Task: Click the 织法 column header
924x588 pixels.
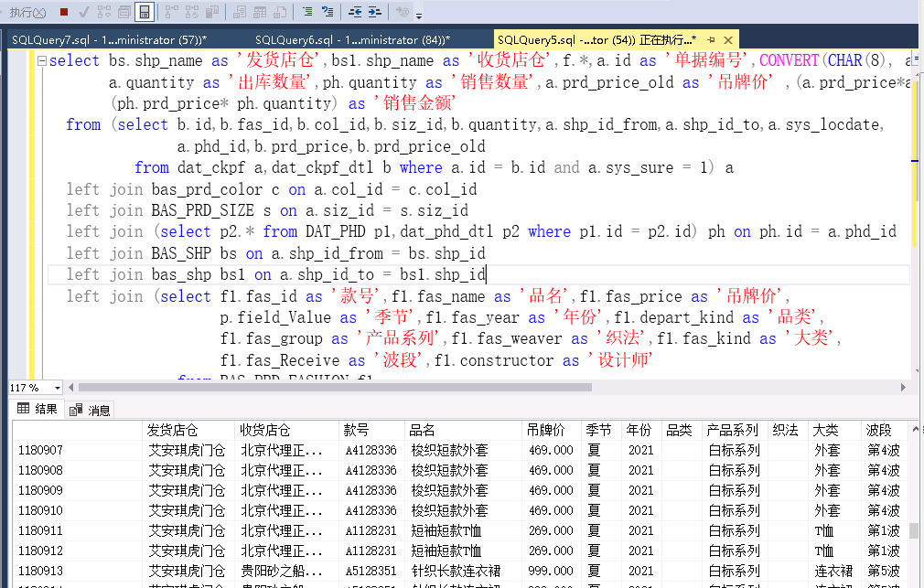Action: pyautogui.click(x=786, y=430)
